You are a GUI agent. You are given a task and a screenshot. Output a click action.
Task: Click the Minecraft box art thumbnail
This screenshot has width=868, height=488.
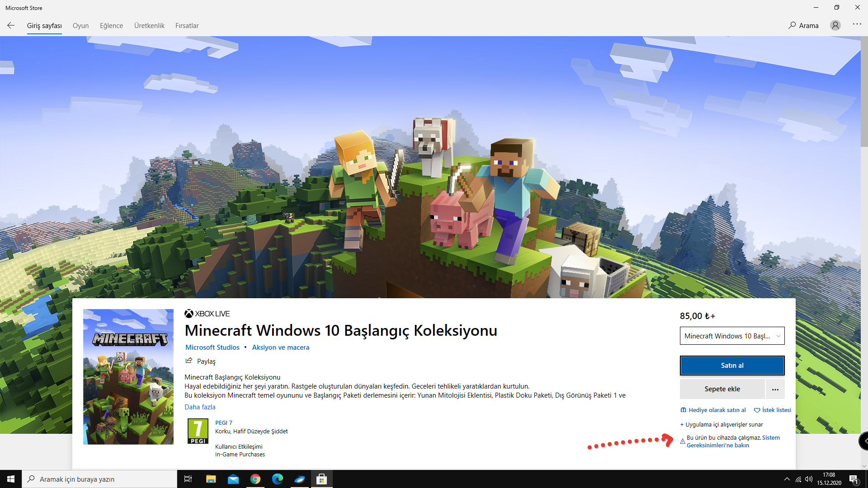tap(128, 377)
